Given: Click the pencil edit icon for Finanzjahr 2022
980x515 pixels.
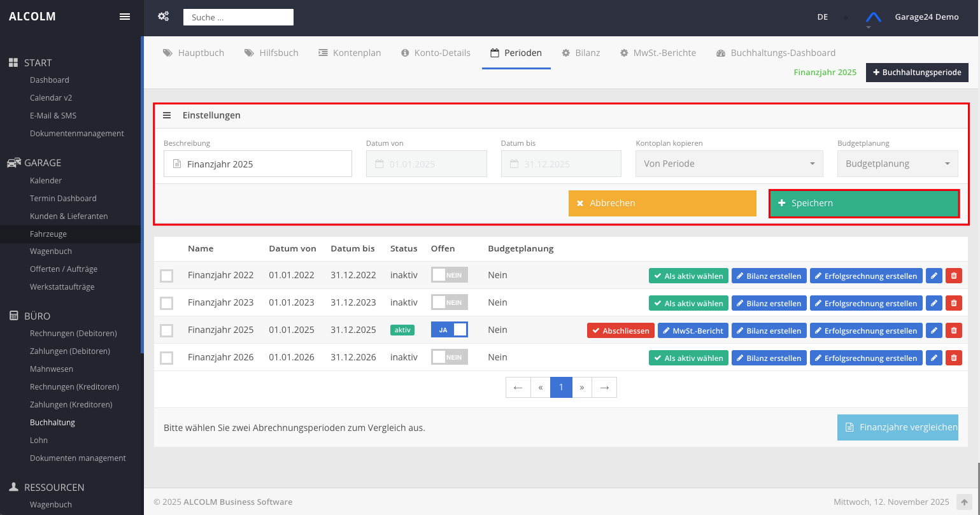Looking at the screenshot, I should pos(934,276).
